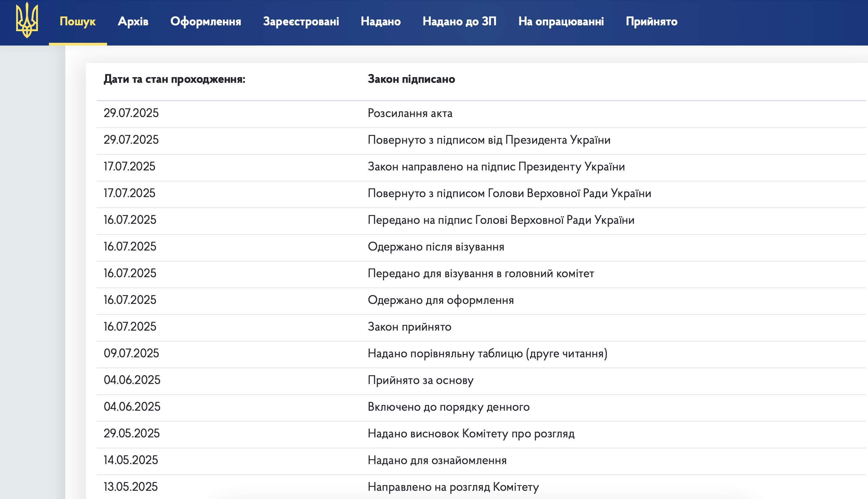This screenshot has width=868, height=499.
Task: Select Закон направлено на підпис Президенту row
Action: pos(496,167)
